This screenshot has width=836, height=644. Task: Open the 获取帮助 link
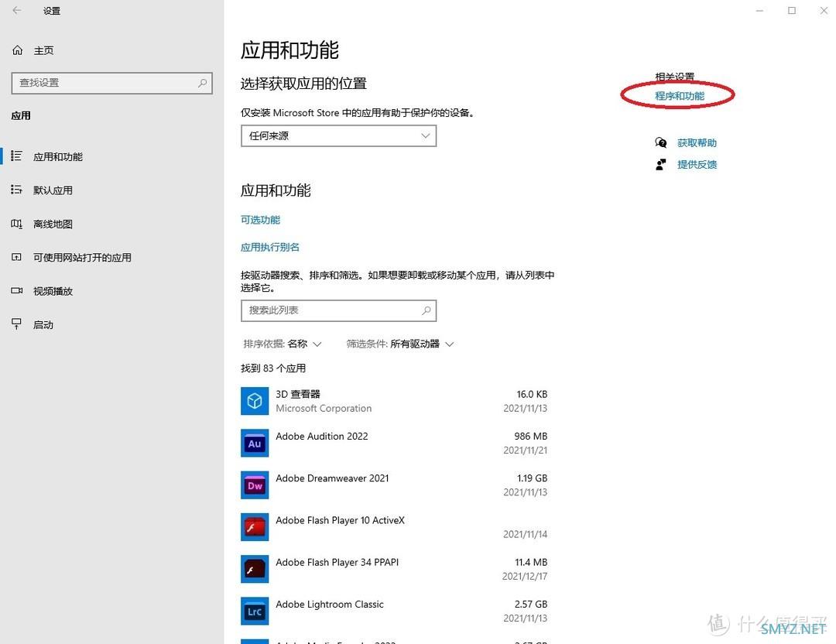click(x=697, y=143)
